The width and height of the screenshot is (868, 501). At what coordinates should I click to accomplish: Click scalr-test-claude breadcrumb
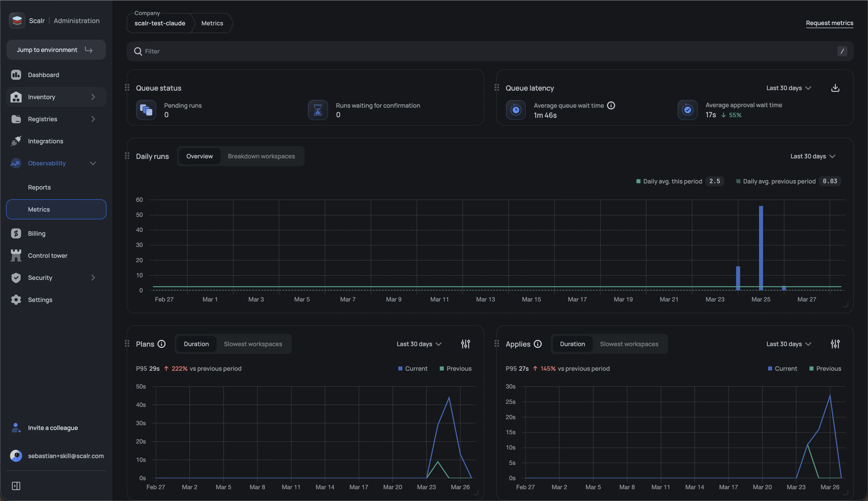click(x=160, y=23)
